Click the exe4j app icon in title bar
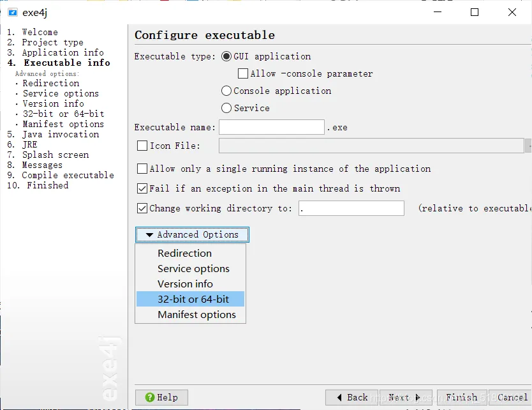The width and height of the screenshot is (532, 410). pos(13,12)
